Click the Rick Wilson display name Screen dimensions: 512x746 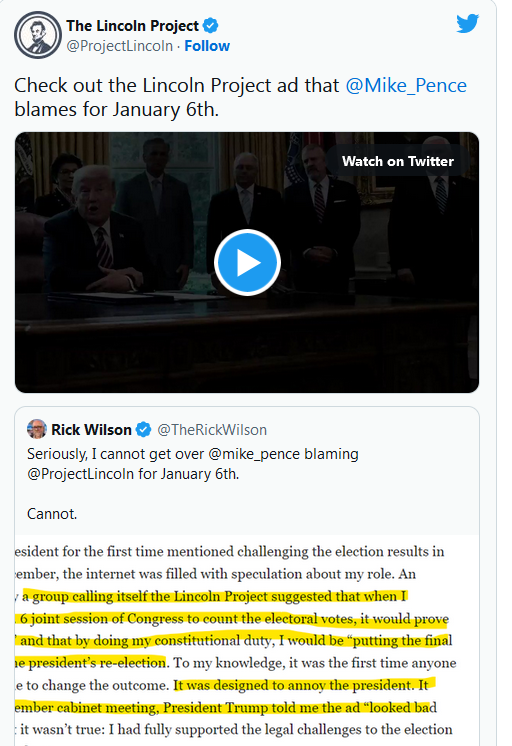91,430
